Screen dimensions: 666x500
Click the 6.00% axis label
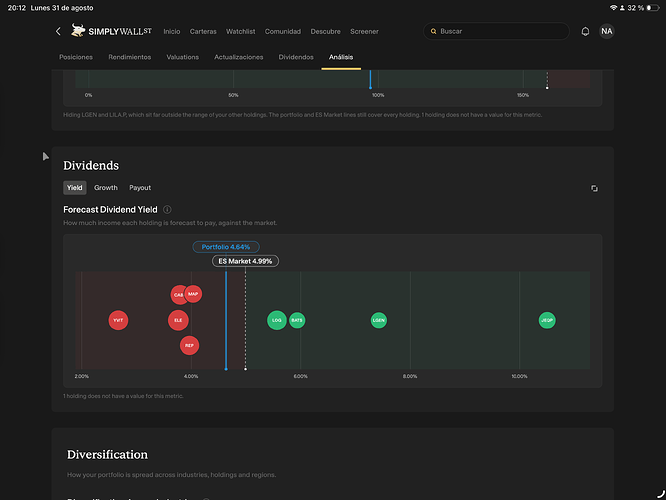pos(300,376)
